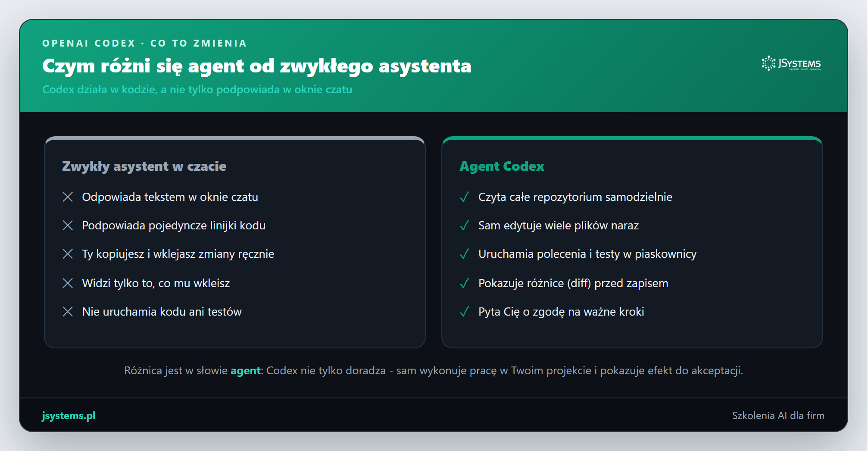Click the X icon beside 'Odpowiada tekstem w oknie czatu'
The image size is (868, 451).
point(68,197)
